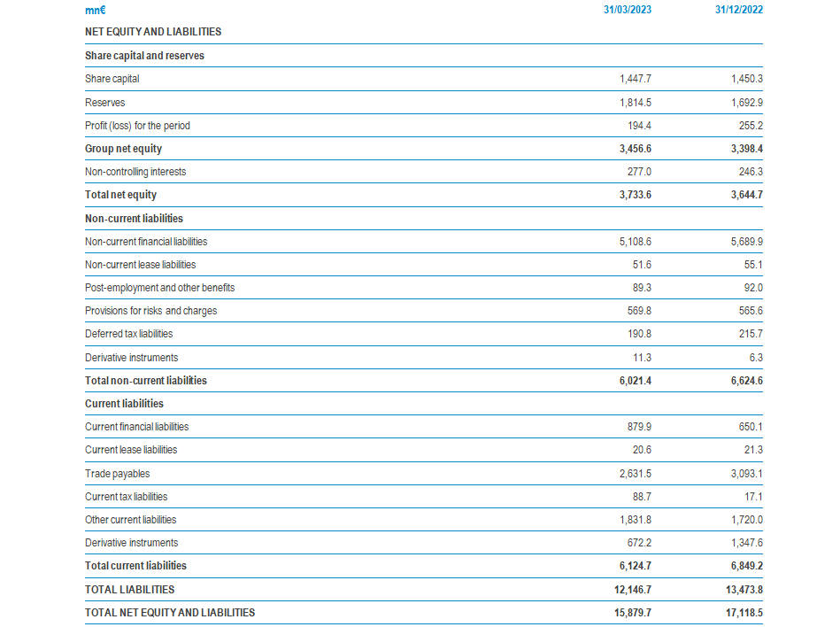Click current derivative value 1,347.6
840x627 pixels.
point(747,543)
